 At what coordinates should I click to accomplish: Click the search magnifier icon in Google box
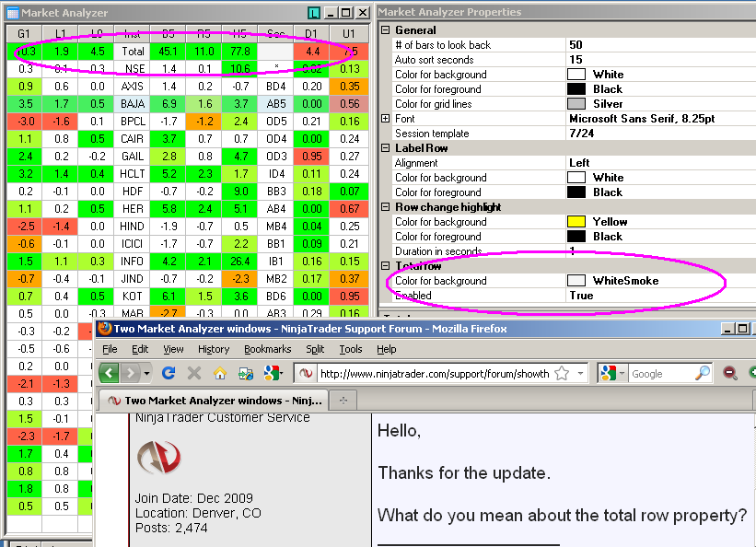click(x=702, y=373)
